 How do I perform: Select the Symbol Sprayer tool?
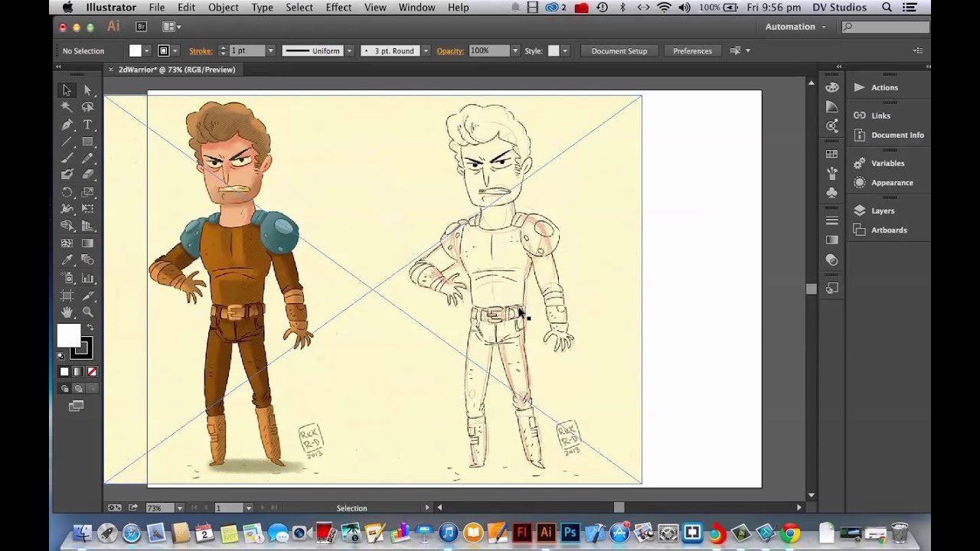[x=67, y=278]
